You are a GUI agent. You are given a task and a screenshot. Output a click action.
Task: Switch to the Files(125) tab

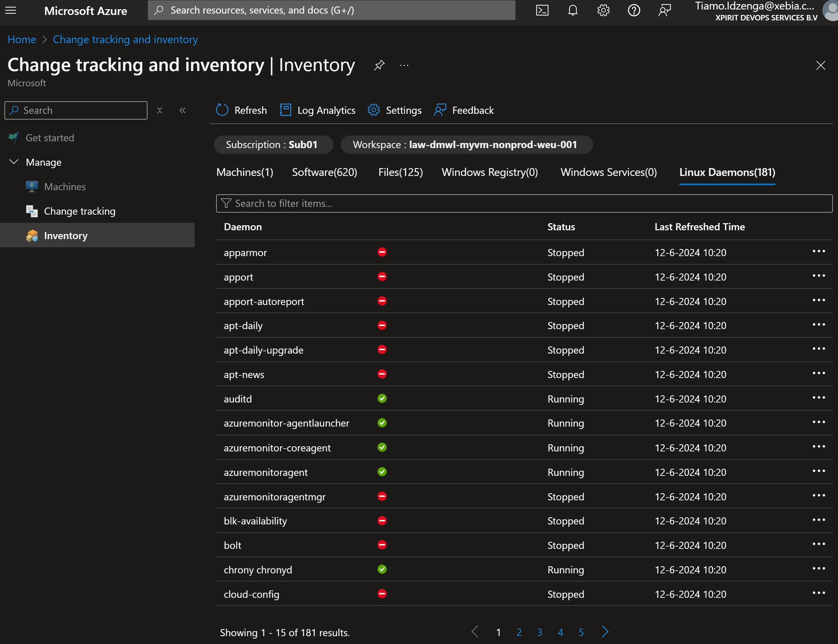coord(400,173)
